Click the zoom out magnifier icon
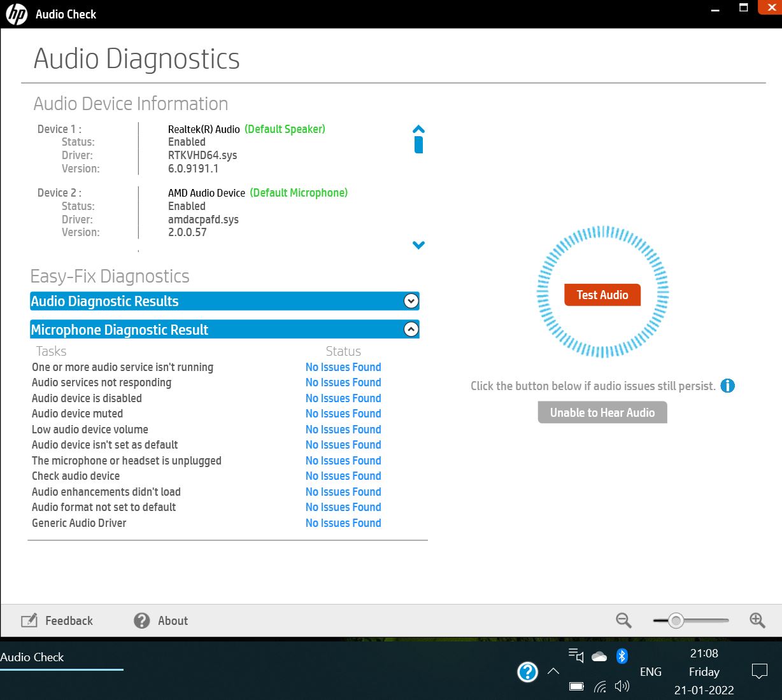782x700 pixels. (x=623, y=620)
